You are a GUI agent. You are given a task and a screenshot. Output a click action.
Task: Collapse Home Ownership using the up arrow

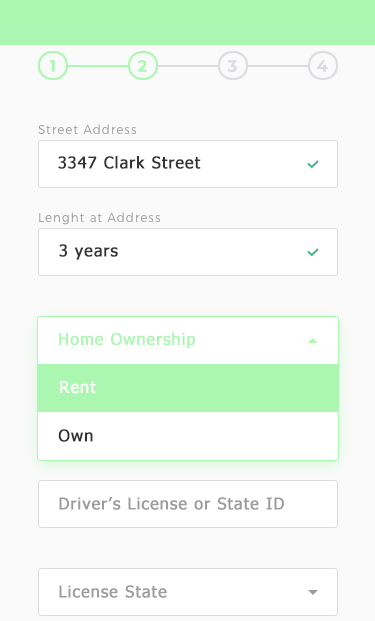pyautogui.click(x=313, y=341)
